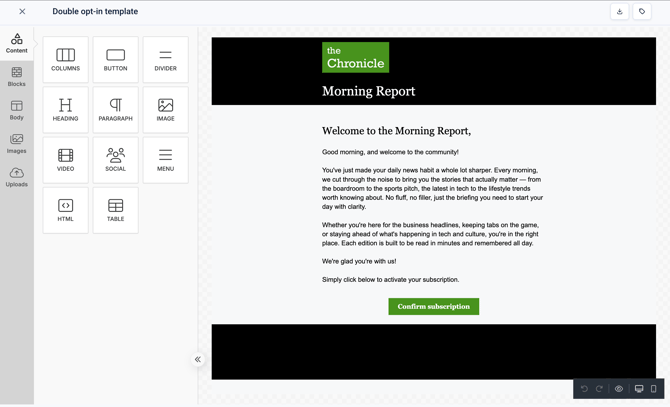The image size is (670, 407).
Task: Click the 'Good morning, and welcome' line
Action: [x=390, y=152]
